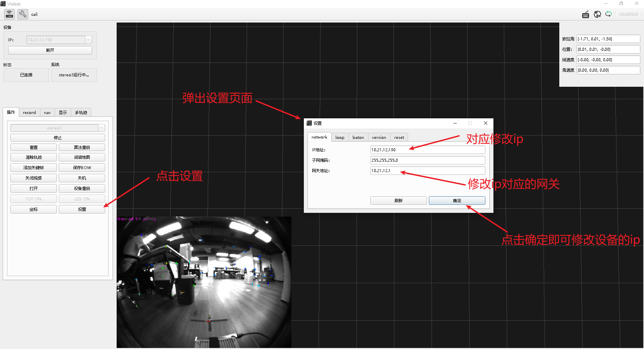Open keyboard control icon in toolbar
644x349 pixels.
point(586,14)
